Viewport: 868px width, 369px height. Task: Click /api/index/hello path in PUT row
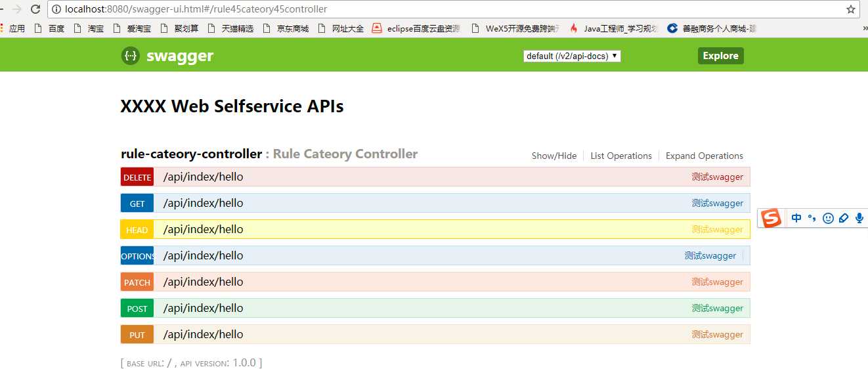click(203, 334)
